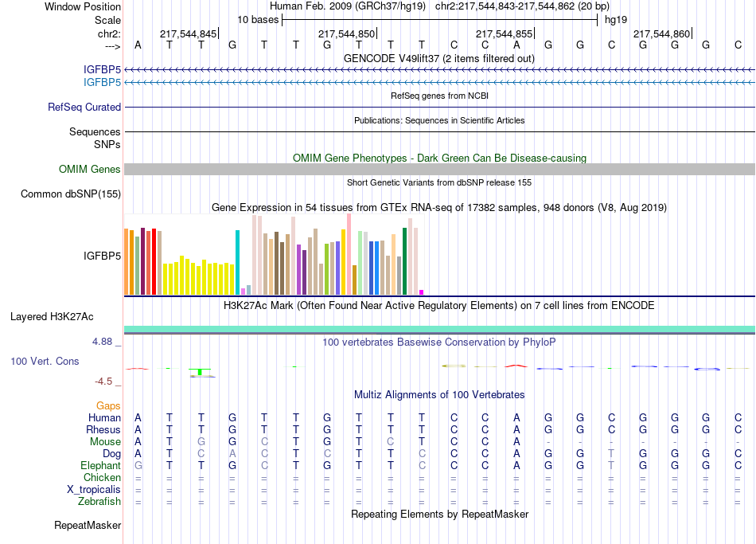Click the cyan GTEx expression bar
The height and width of the screenshot is (544, 756).
(x=237, y=262)
